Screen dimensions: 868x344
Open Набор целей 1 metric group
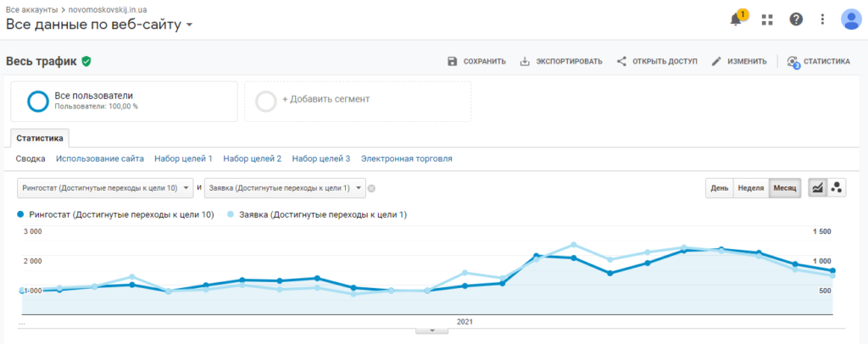click(183, 158)
